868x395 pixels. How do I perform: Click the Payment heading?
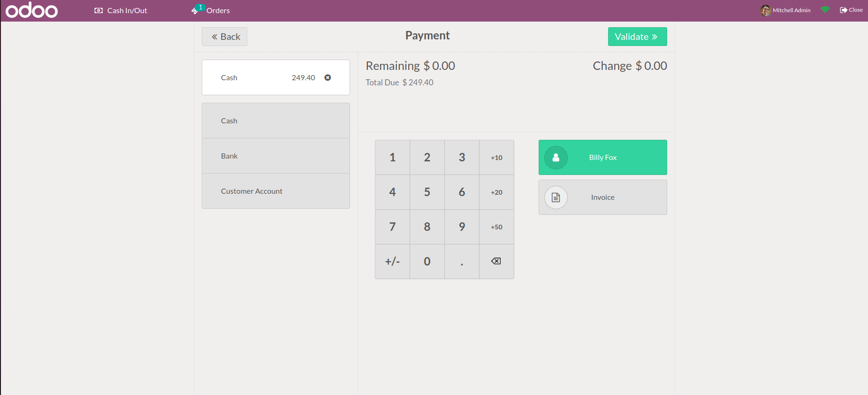pos(427,36)
